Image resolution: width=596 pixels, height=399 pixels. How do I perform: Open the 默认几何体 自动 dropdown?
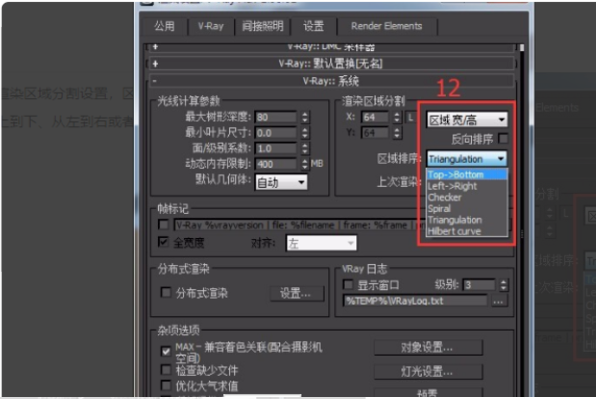tap(282, 182)
